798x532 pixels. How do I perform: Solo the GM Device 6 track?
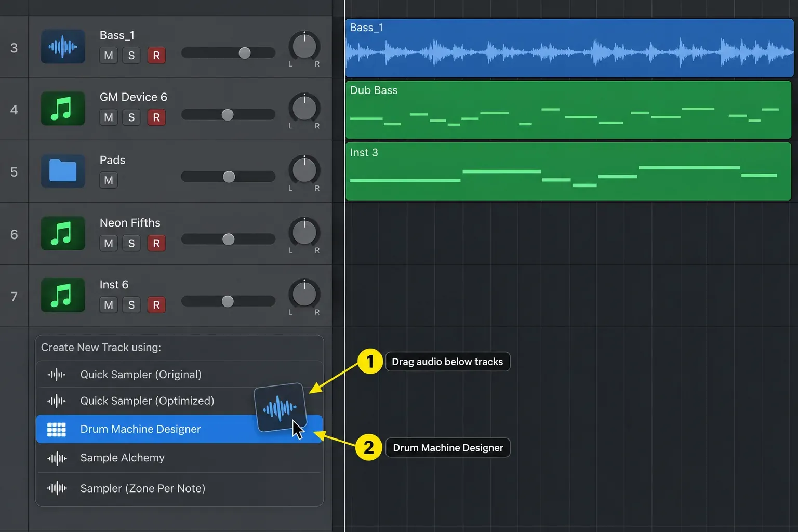[x=131, y=117]
